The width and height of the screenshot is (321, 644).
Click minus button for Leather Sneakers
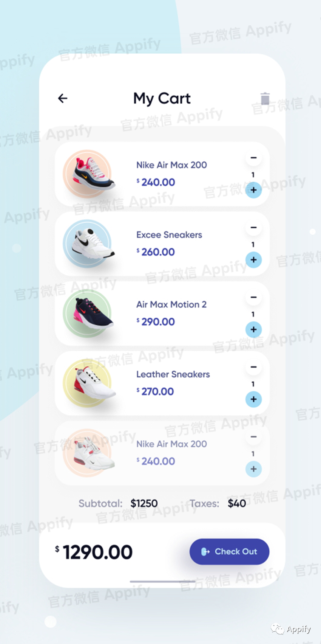[x=253, y=367]
